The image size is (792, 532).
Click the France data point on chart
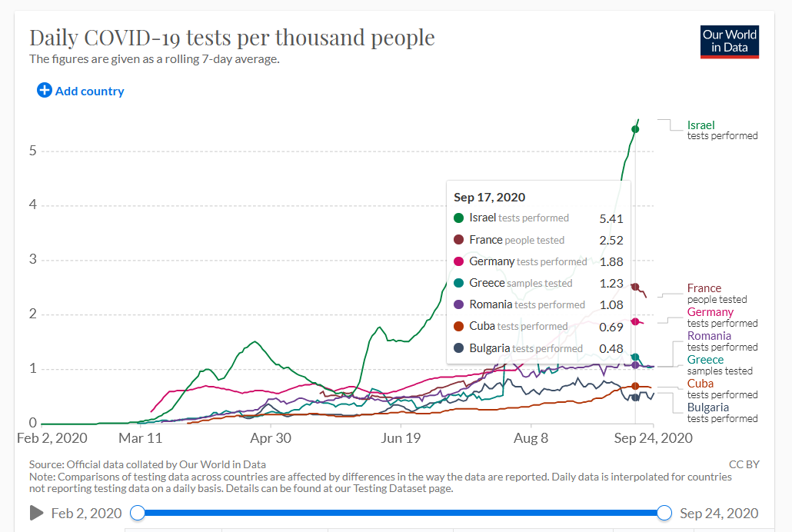[635, 287]
